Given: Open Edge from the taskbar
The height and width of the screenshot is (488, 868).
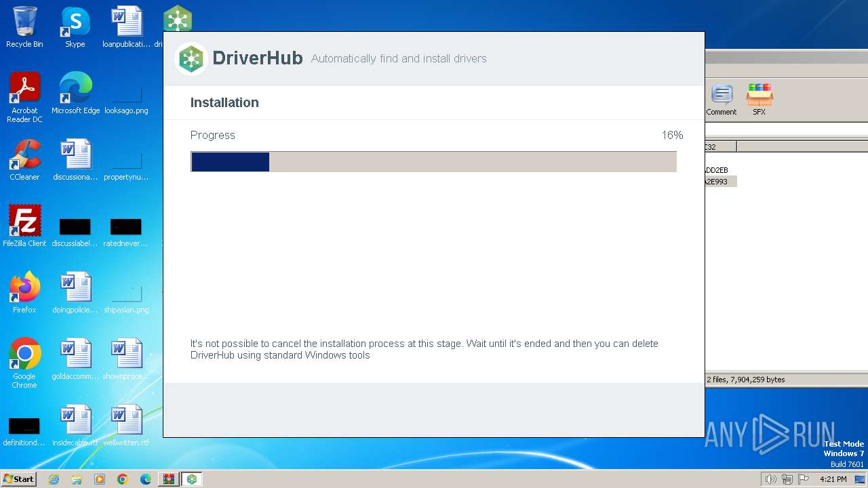Looking at the screenshot, I should coord(146,479).
